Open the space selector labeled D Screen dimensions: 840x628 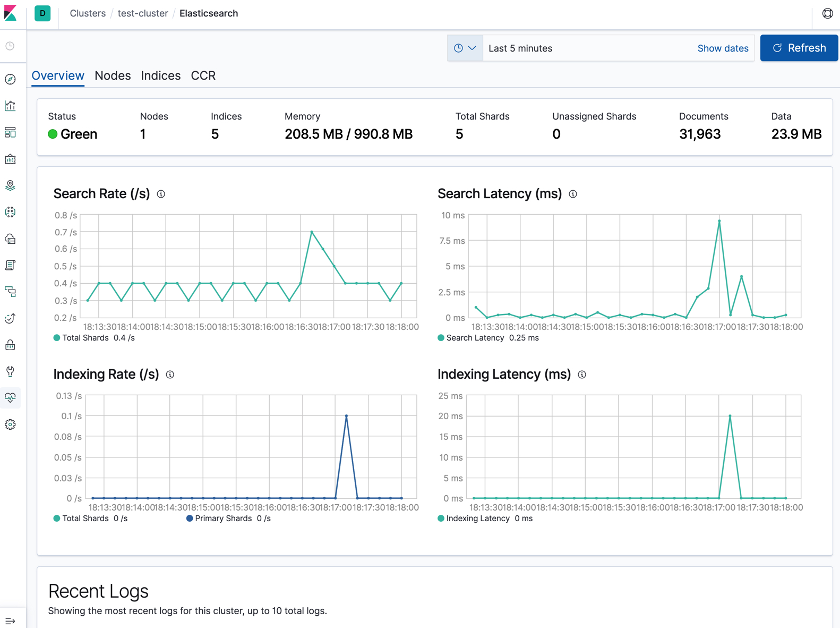point(42,13)
